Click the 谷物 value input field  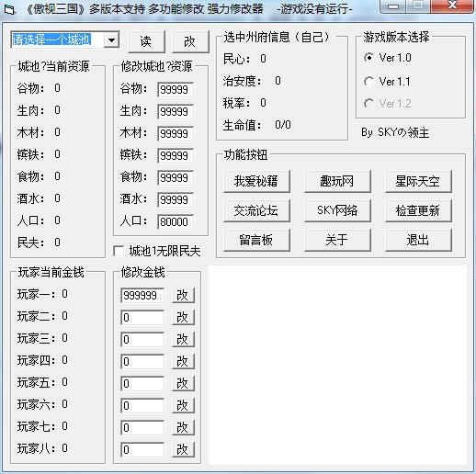(176, 90)
